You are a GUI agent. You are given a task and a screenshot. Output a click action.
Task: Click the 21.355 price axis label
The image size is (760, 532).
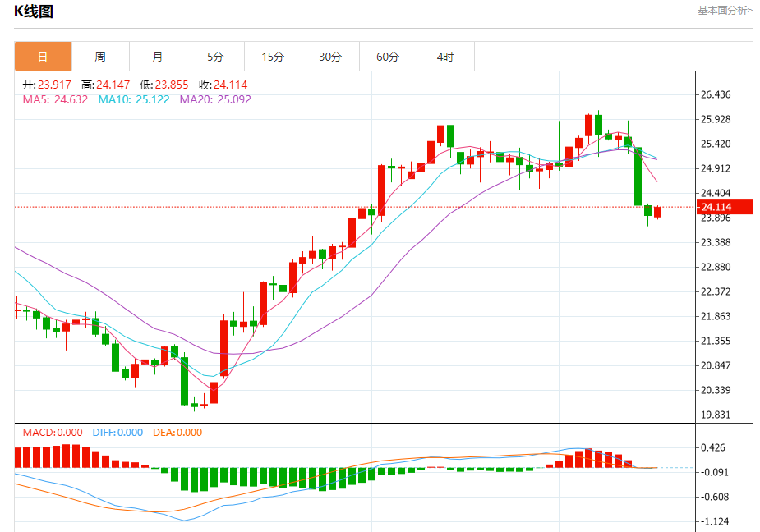point(716,341)
